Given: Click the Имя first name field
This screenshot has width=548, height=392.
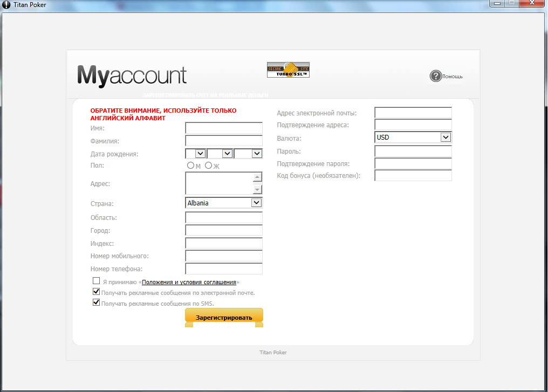Looking at the screenshot, I should click(224, 128).
